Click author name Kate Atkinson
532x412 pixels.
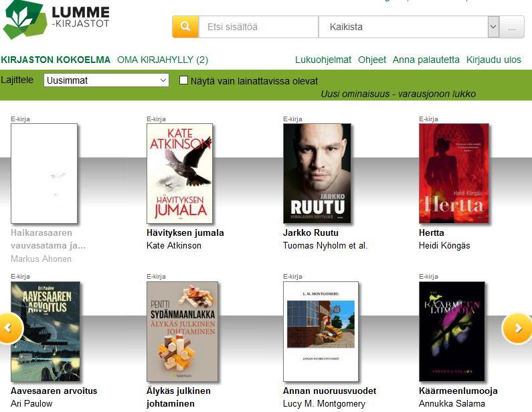pos(174,246)
